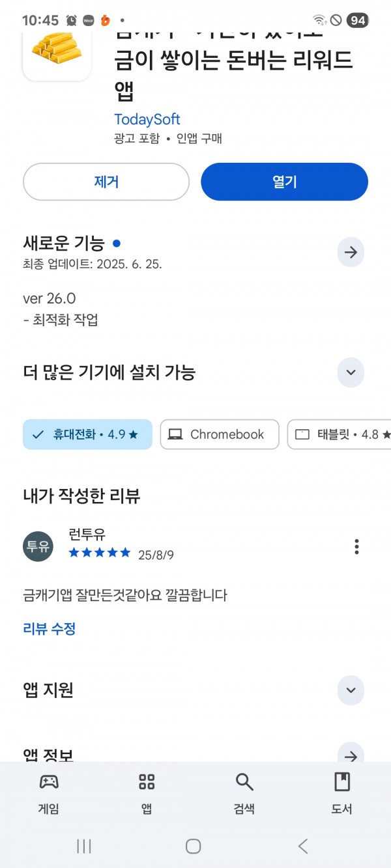Tap the 열기 open button

284,182
